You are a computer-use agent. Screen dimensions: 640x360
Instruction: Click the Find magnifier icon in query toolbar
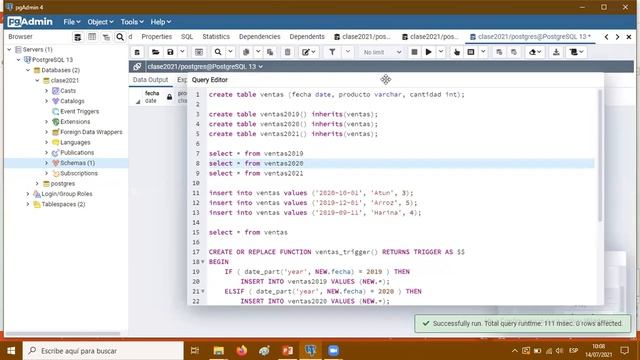218,52
